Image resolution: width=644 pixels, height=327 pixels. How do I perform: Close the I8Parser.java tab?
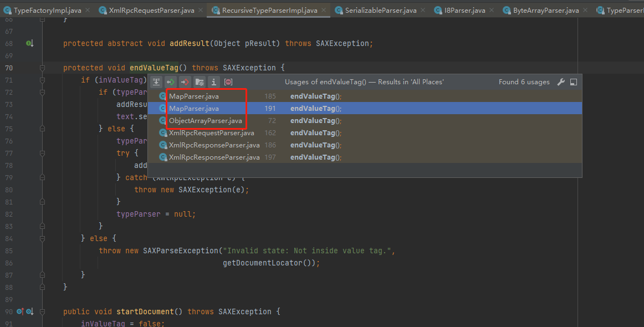pyautogui.click(x=492, y=11)
